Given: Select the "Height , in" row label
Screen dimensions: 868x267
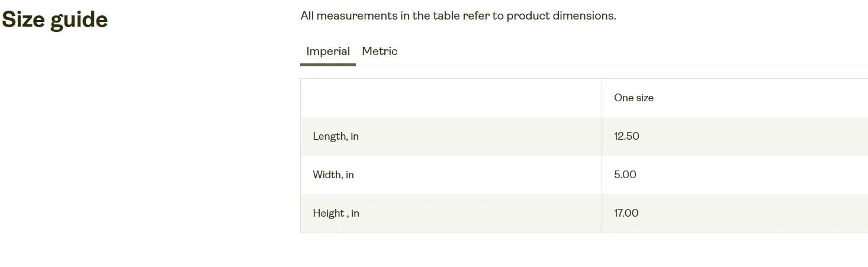Looking at the screenshot, I should point(336,213).
